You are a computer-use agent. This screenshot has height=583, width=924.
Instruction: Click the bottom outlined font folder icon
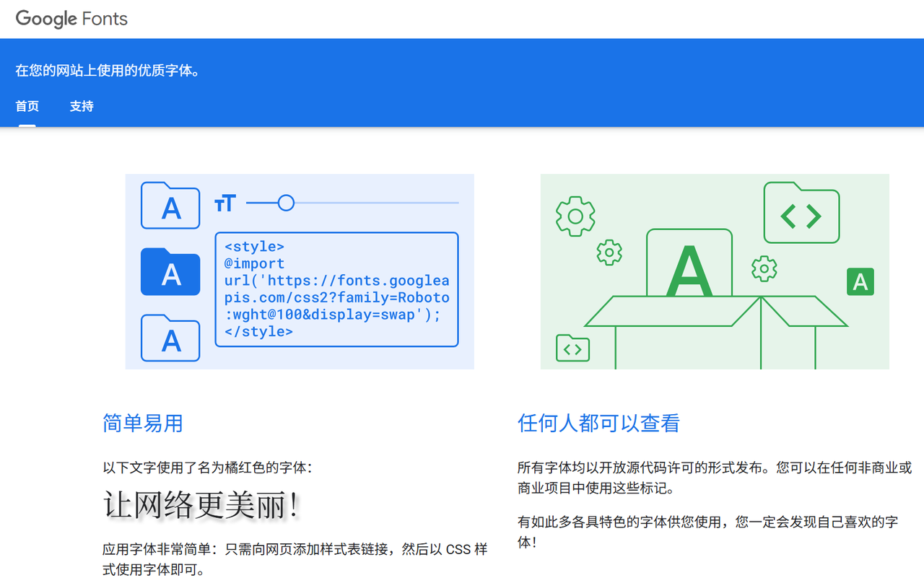click(x=170, y=338)
